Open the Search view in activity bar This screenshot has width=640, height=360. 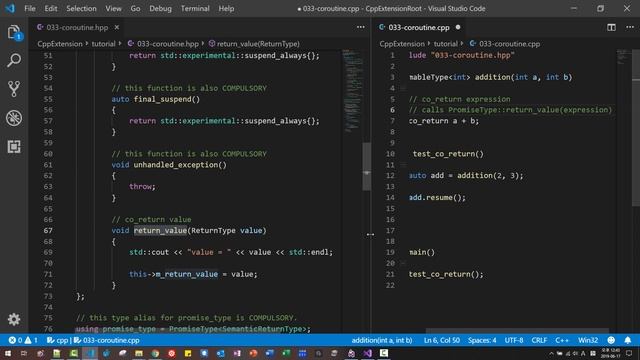click(x=14, y=60)
